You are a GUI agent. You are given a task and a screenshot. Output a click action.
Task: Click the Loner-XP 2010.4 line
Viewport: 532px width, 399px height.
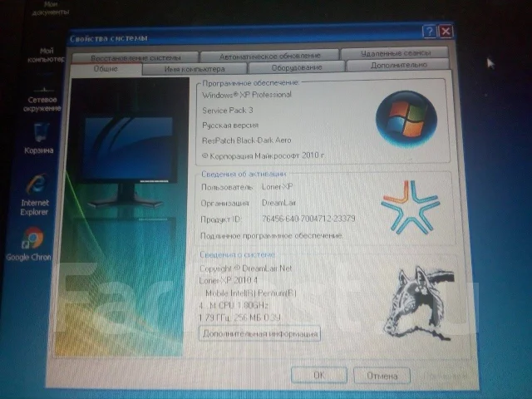(228, 280)
